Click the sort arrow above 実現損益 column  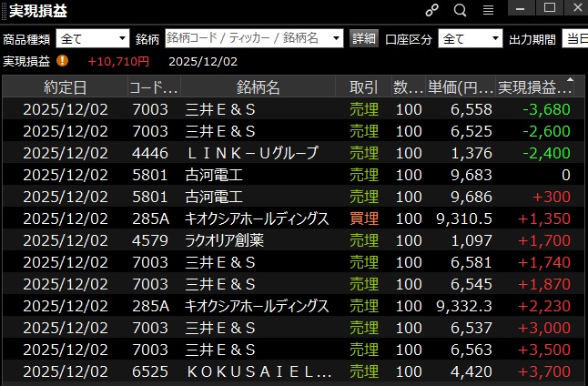571,79
